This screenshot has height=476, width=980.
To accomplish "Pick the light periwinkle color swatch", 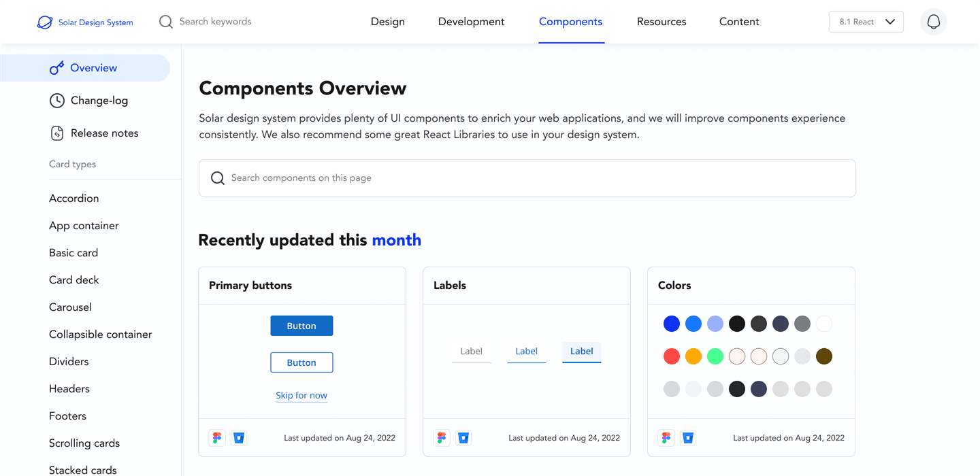I will [x=715, y=324].
